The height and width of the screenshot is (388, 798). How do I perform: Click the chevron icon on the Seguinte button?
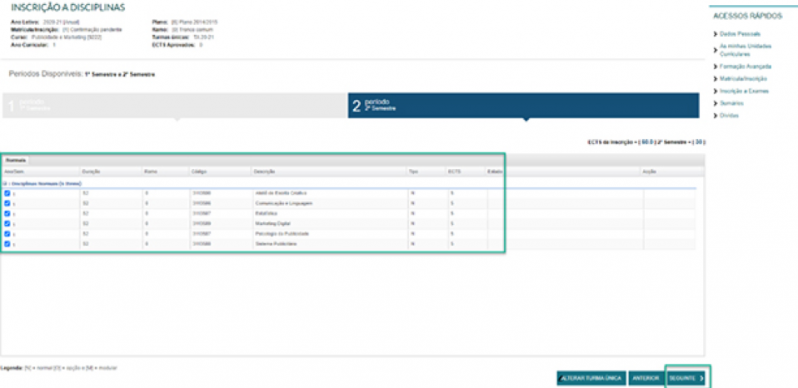tap(702, 378)
